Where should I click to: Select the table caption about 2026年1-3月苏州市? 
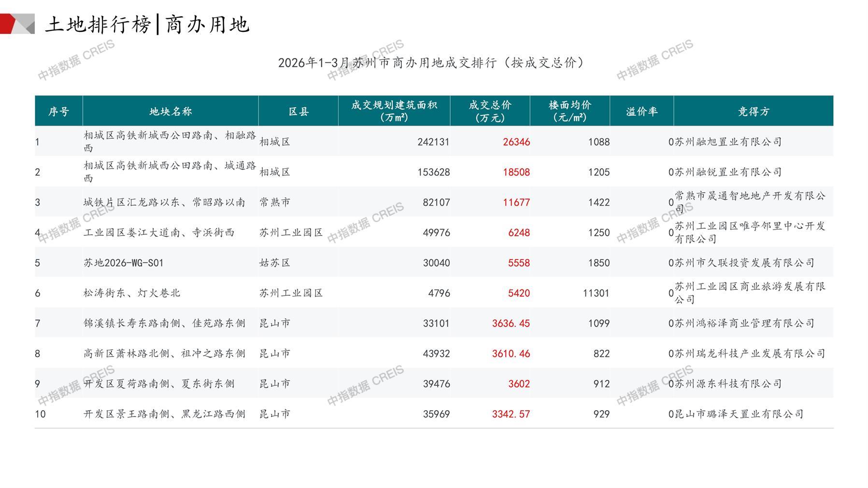(x=431, y=63)
